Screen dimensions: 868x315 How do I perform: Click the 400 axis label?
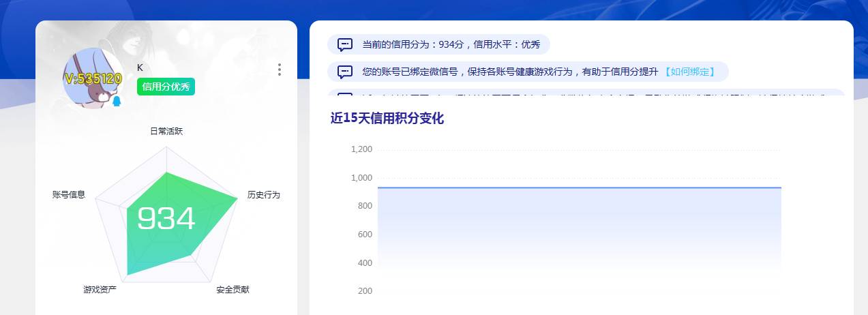coord(365,263)
